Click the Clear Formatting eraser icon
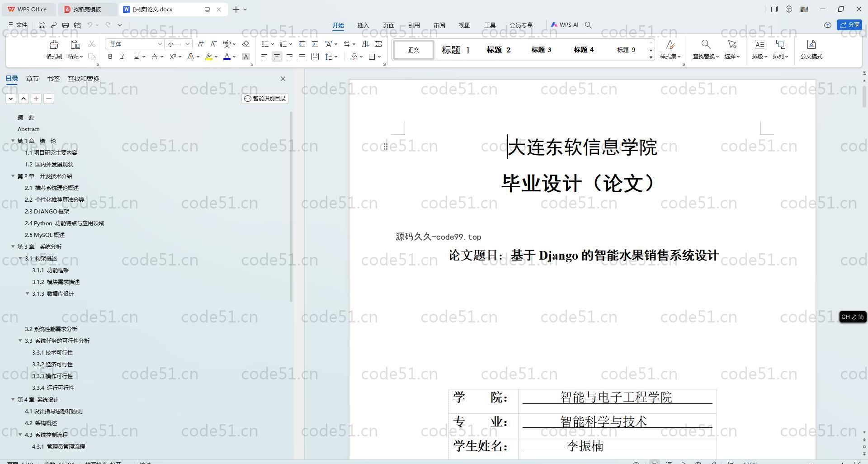The height and width of the screenshot is (464, 868). pyautogui.click(x=245, y=44)
